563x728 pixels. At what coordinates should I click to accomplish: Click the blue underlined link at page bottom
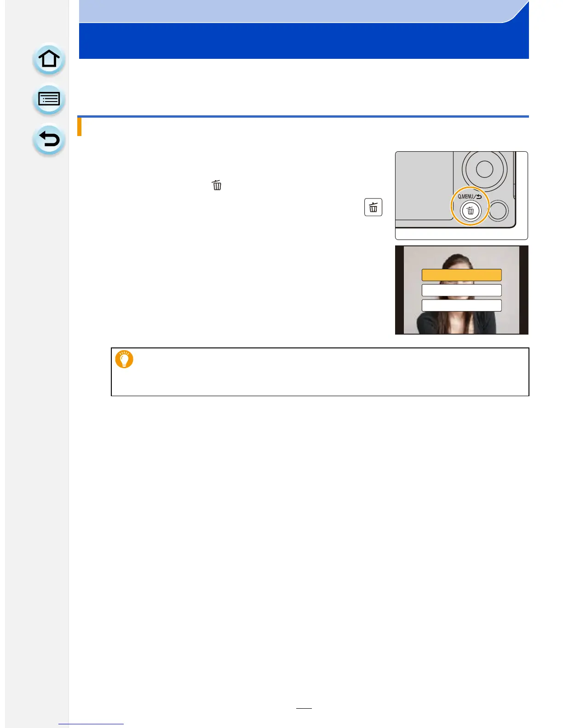point(91,724)
